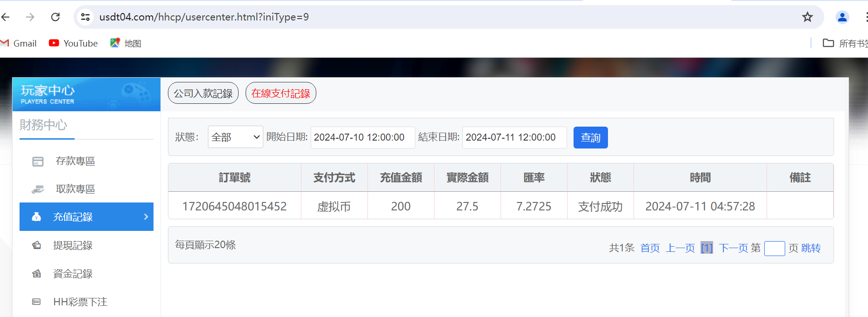Screen dimensions: 868x317
Task: Expand 充值記錄 chevron arrow
Action: pos(146,216)
